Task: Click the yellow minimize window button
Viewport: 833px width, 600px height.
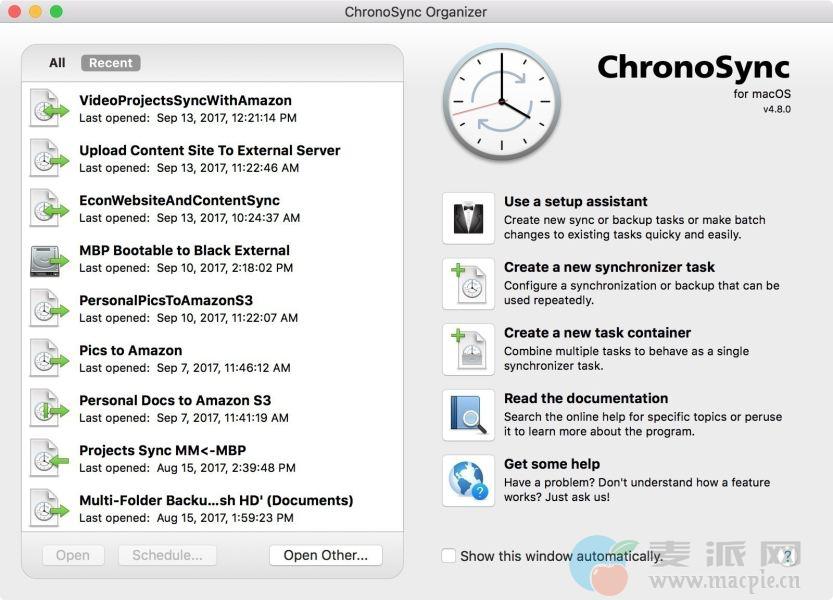Action: [35, 11]
